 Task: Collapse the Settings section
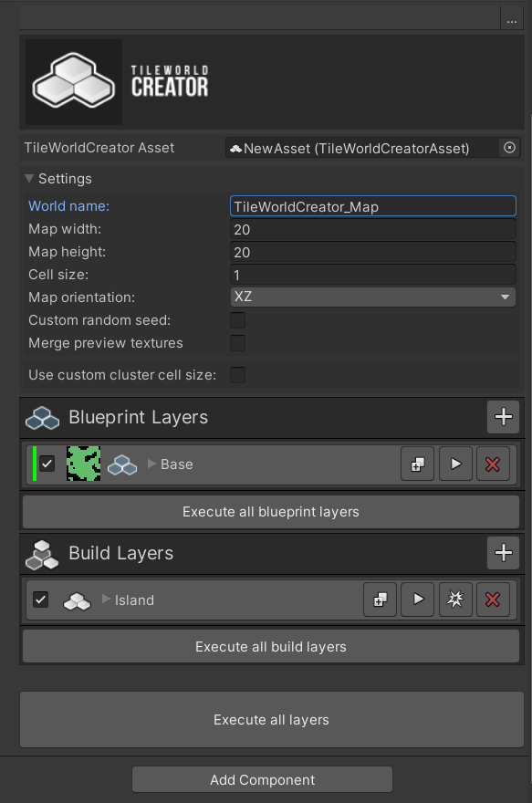coord(30,179)
